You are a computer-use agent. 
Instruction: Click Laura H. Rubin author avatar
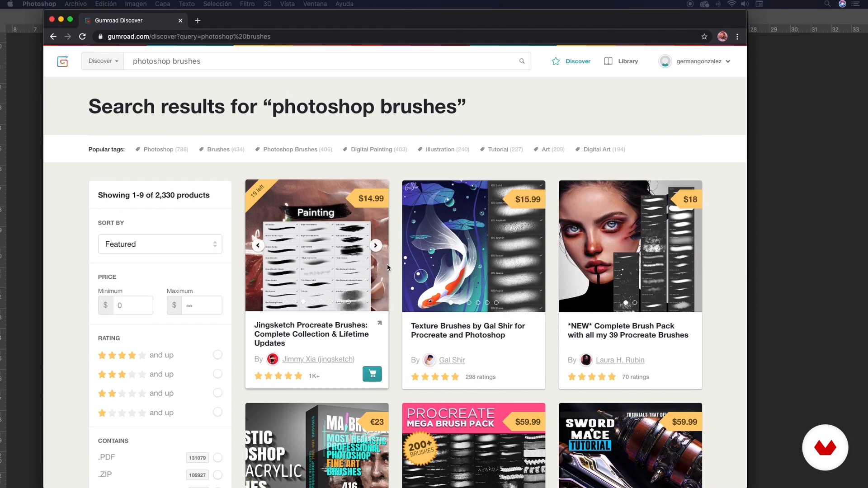[x=586, y=360]
